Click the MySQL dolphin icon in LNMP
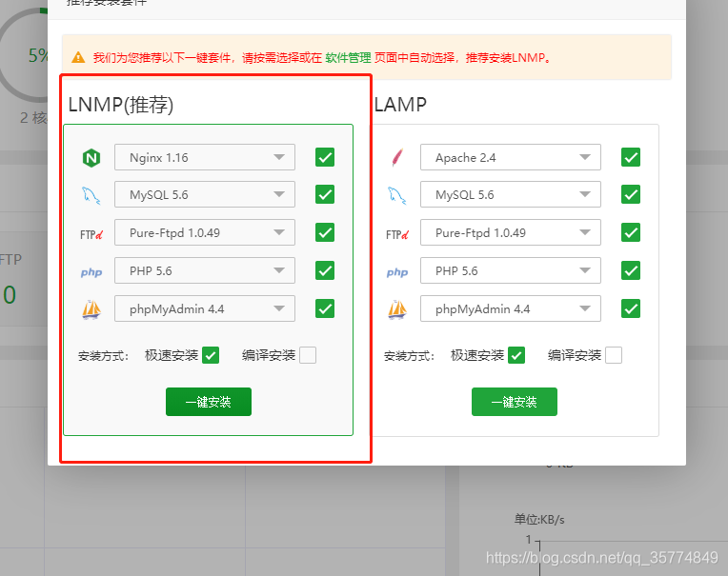 91,195
